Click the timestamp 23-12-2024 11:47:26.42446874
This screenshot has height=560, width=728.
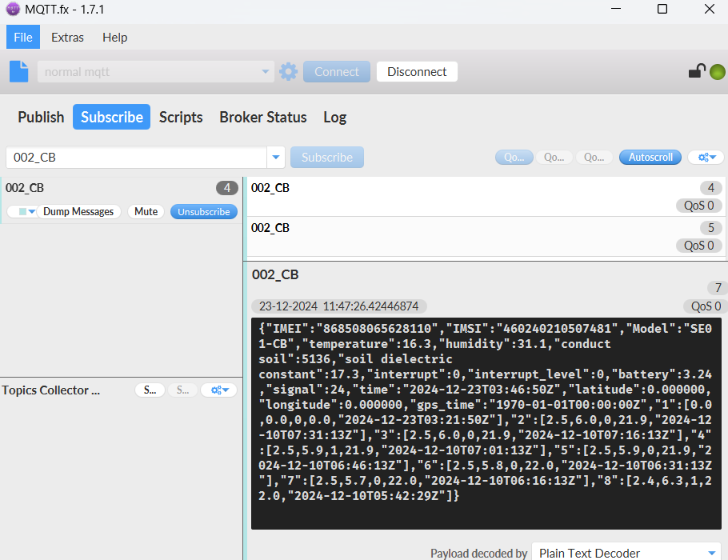click(339, 306)
